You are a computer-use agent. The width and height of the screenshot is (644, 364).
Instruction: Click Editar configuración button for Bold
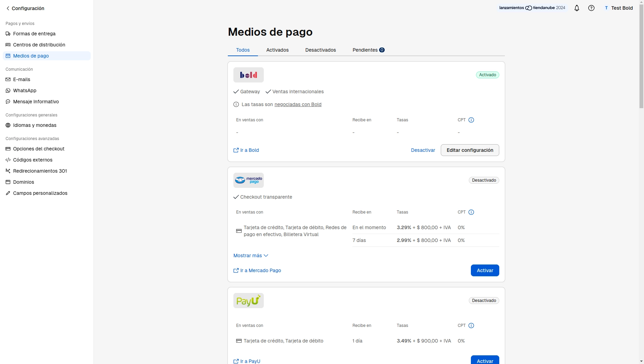(469, 150)
